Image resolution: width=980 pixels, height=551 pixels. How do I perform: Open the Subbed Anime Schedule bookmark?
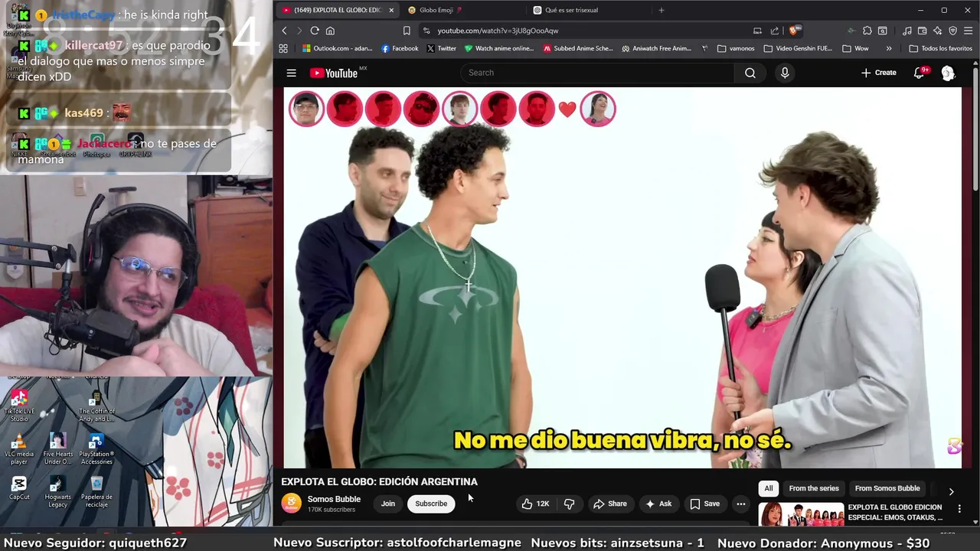click(578, 48)
